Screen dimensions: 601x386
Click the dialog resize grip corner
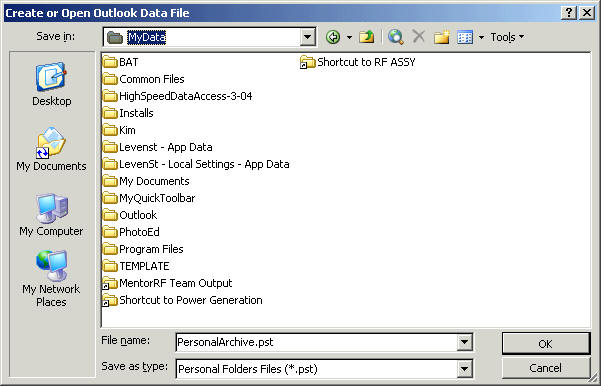[x=593, y=379]
